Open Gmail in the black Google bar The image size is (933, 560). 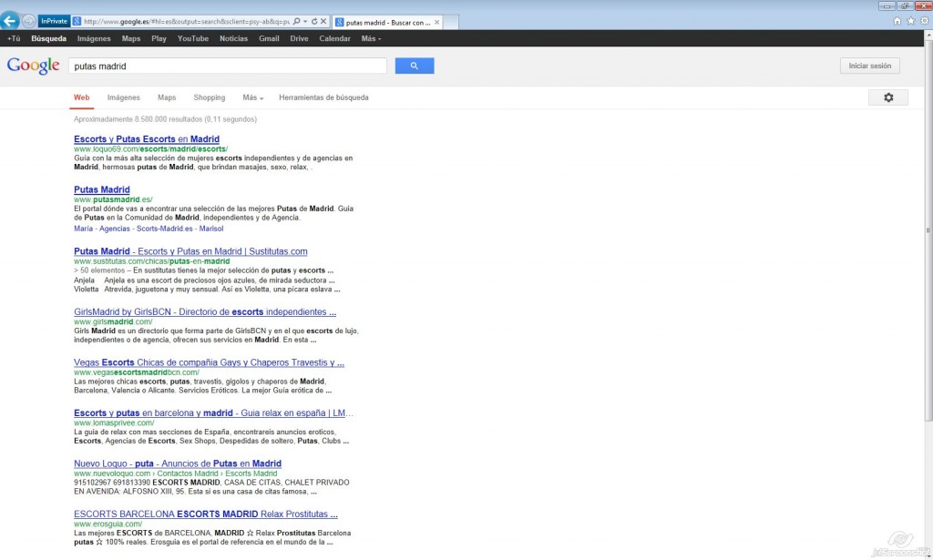tap(269, 38)
